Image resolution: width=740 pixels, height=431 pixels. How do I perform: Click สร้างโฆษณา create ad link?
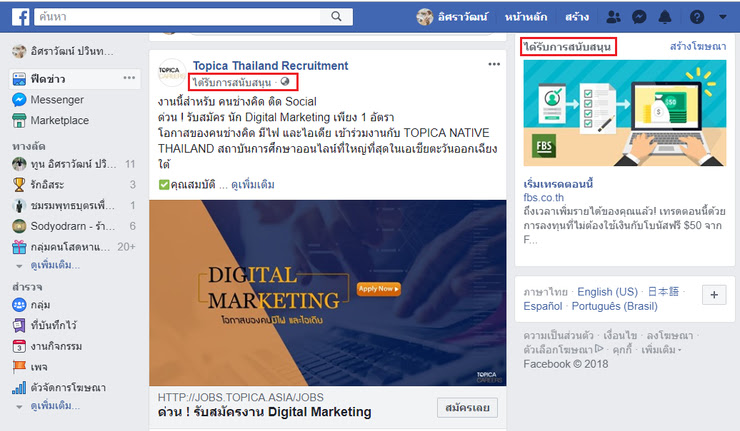[x=698, y=46]
